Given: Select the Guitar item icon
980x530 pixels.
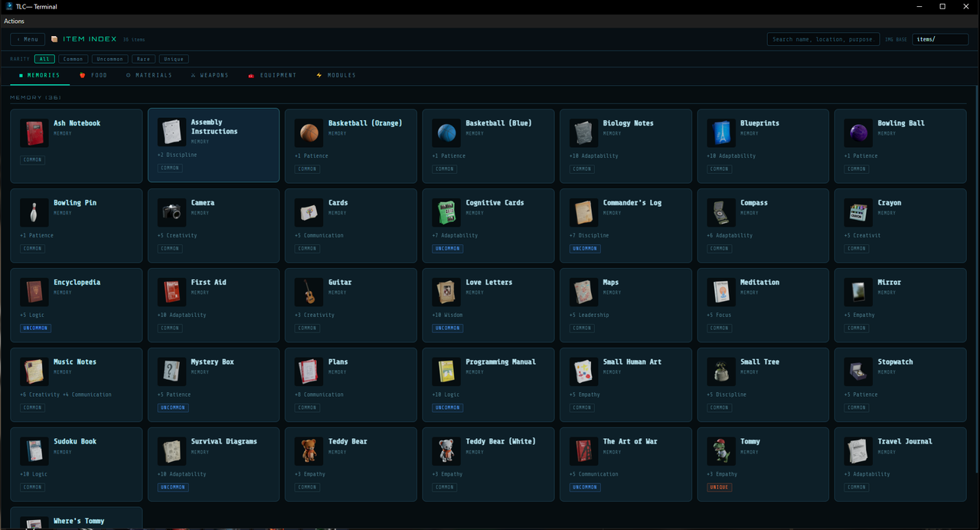Looking at the screenshot, I should pos(309,293).
